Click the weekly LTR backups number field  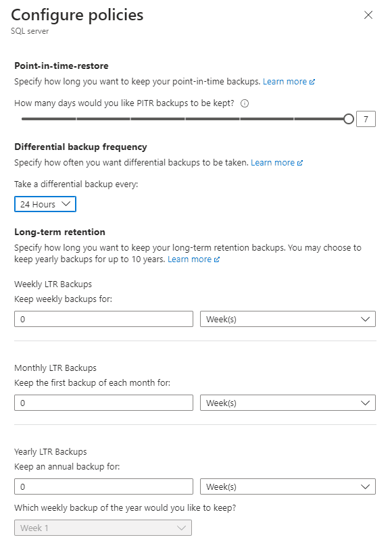tap(103, 319)
